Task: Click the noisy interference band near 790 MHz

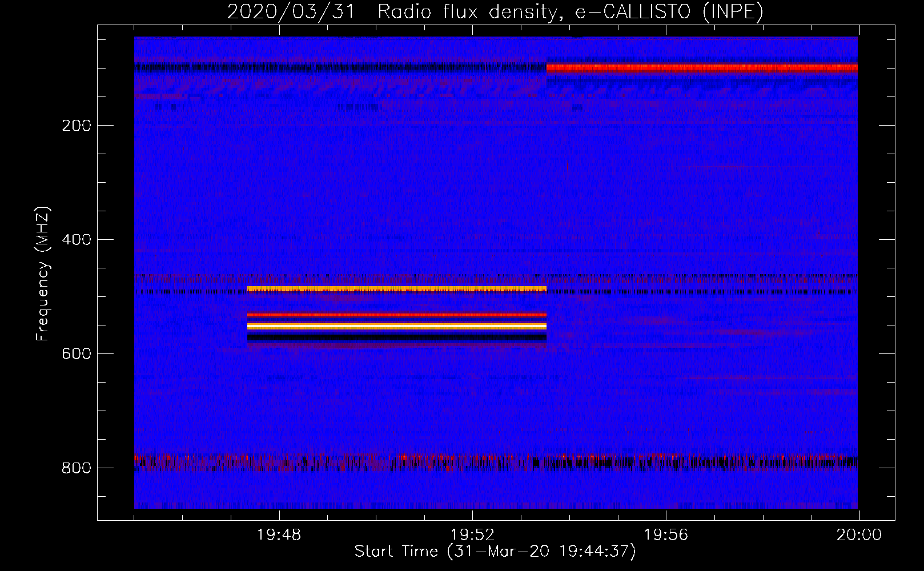Action: [496, 461]
